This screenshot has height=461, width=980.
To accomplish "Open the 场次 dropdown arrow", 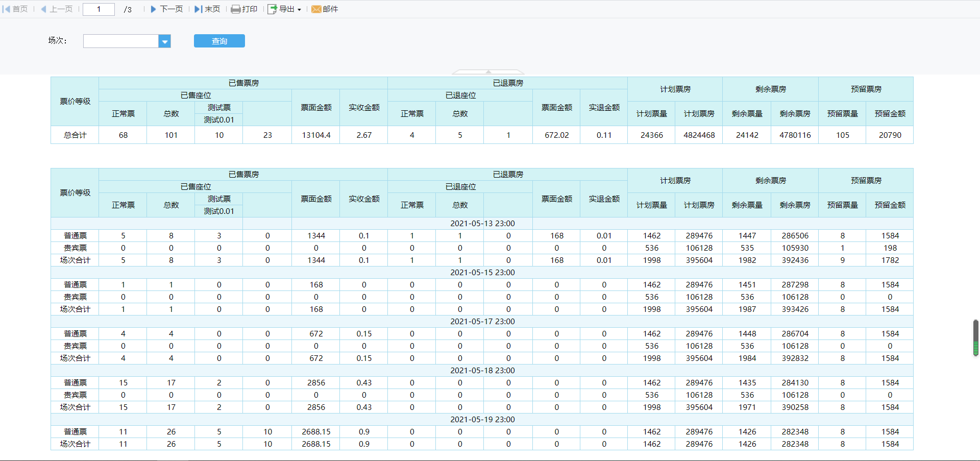I will click(x=164, y=41).
